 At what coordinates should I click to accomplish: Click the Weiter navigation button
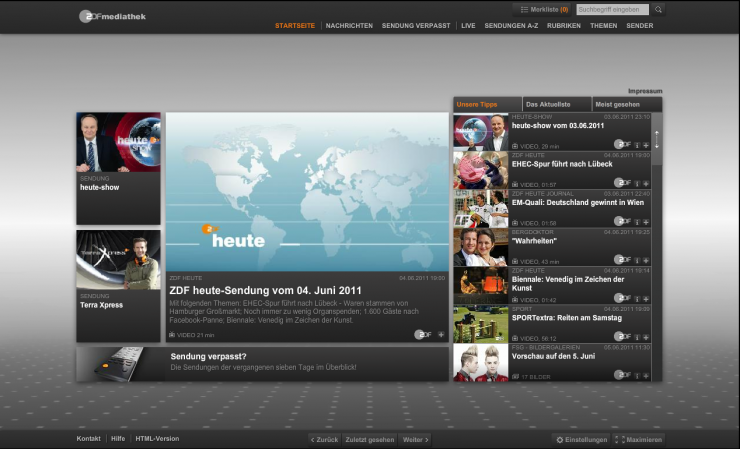point(415,440)
